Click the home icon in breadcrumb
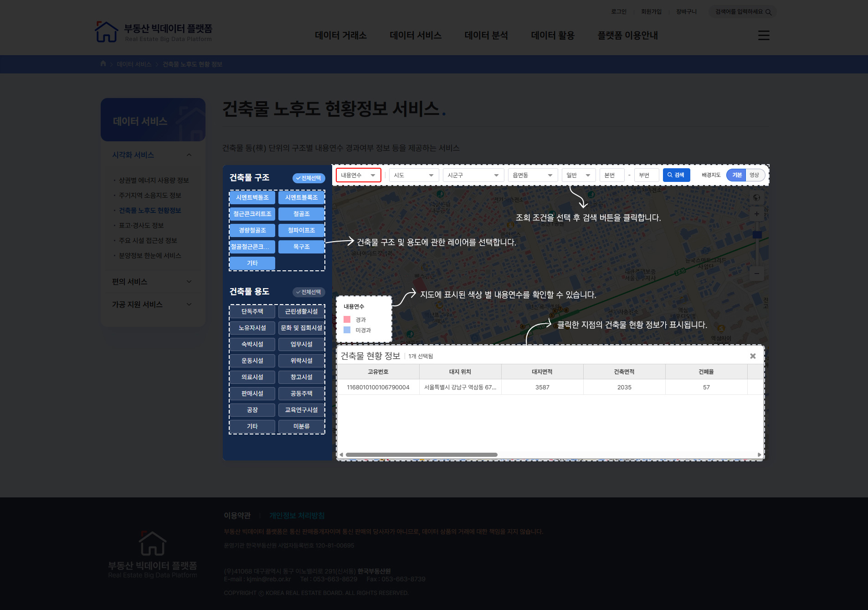The image size is (868, 610). click(x=103, y=64)
